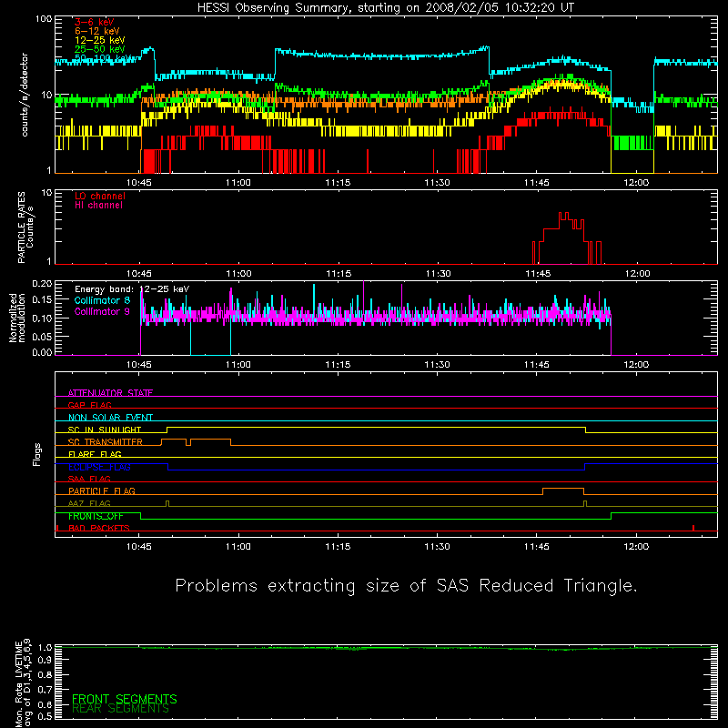The width and height of the screenshot is (728, 728).
Task: Click the 10:45 tick label under count rates plot
Action: click(x=139, y=183)
